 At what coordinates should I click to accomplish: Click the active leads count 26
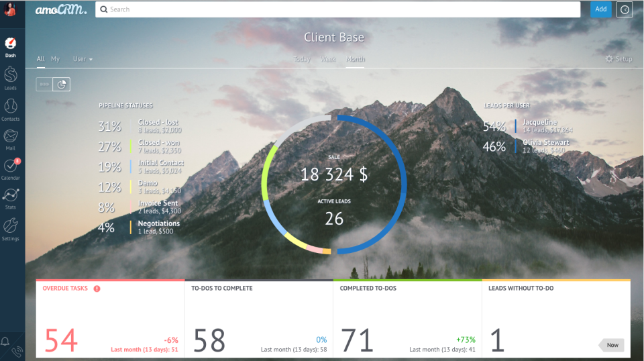point(334,219)
